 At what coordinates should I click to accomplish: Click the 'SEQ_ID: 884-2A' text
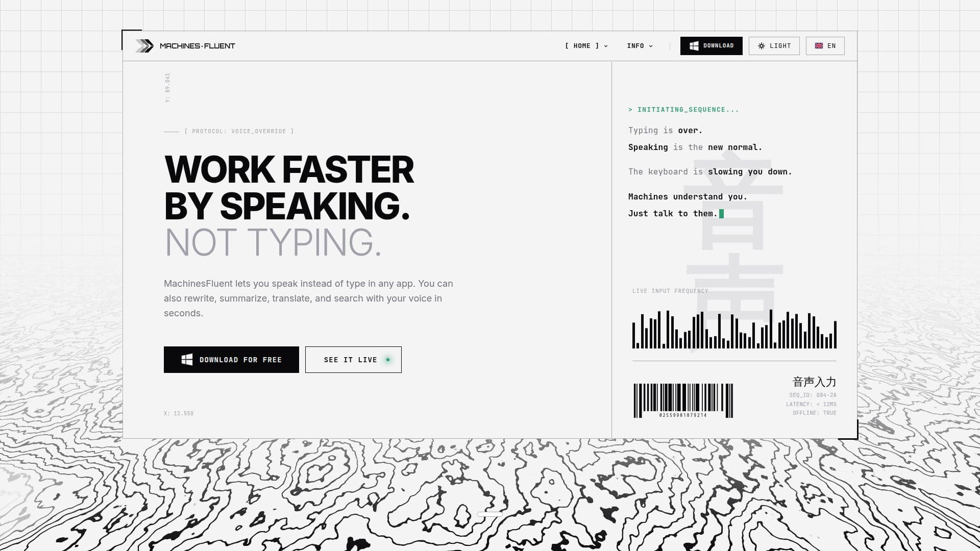point(813,395)
